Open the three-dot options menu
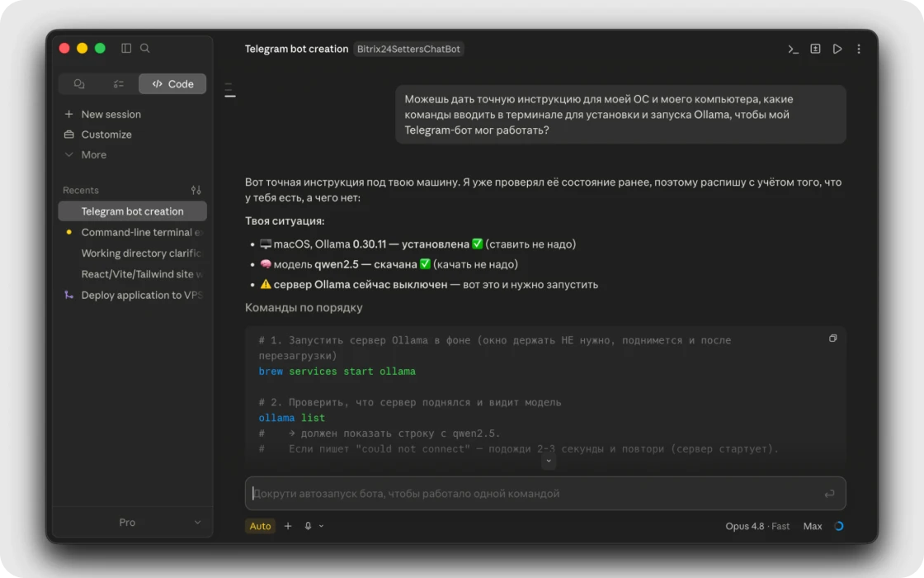 pyautogui.click(x=859, y=49)
